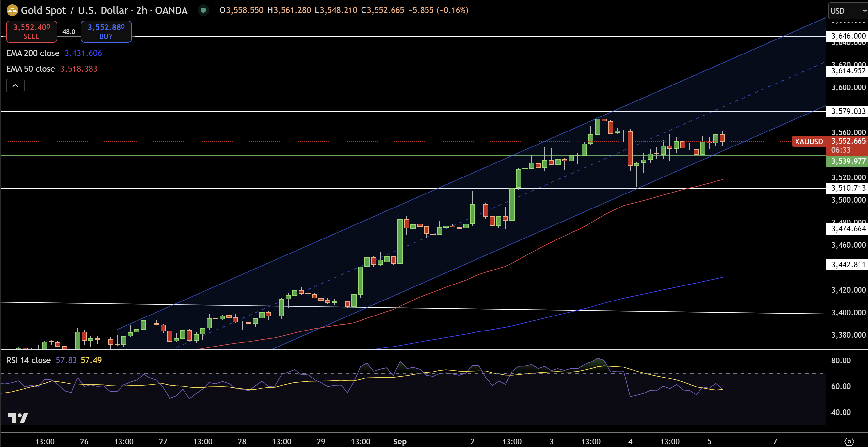Click the Sep label on time axis
This screenshot has height=447, width=868.
pyautogui.click(x=400, y=441)
